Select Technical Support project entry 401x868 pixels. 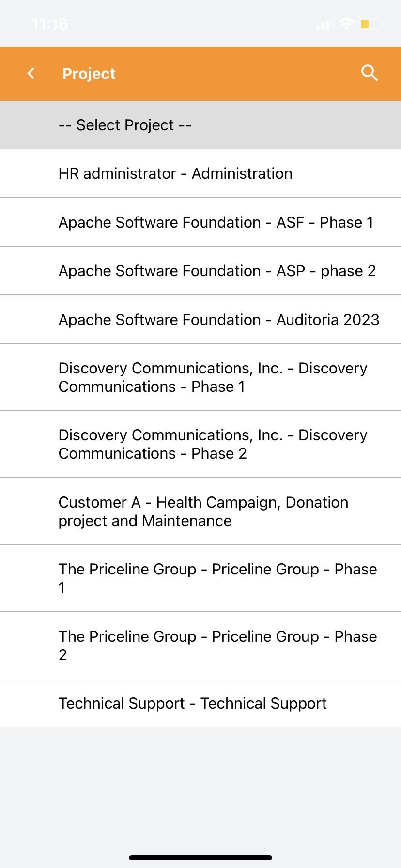point(193,703)
